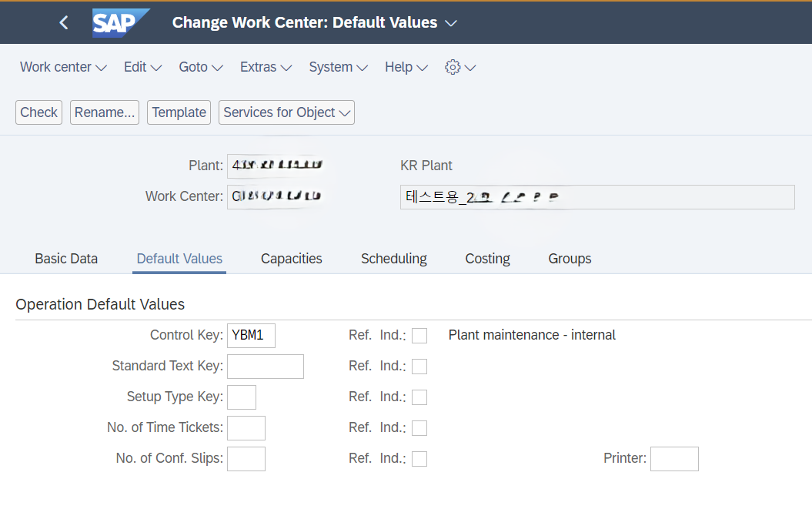Open the Goto menu
Viewport: 812px width, 509px height.
click(201, 68)
